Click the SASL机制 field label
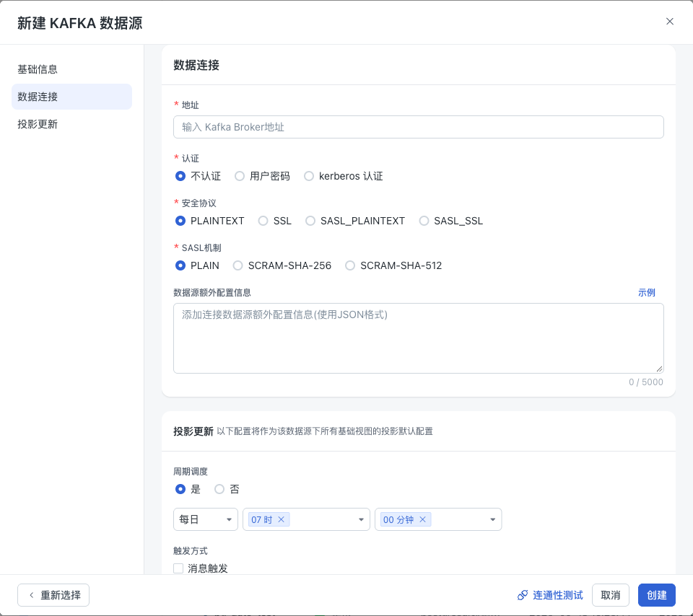The height and width of the screenshot is (616, 693). pos(201,247)
